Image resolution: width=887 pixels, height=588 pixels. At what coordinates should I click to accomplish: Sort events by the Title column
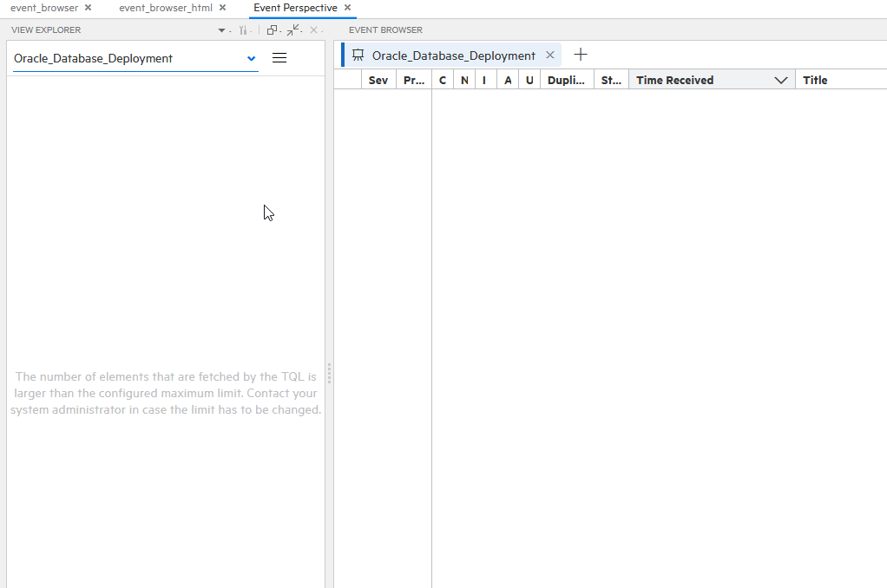[x=815, y=79]
